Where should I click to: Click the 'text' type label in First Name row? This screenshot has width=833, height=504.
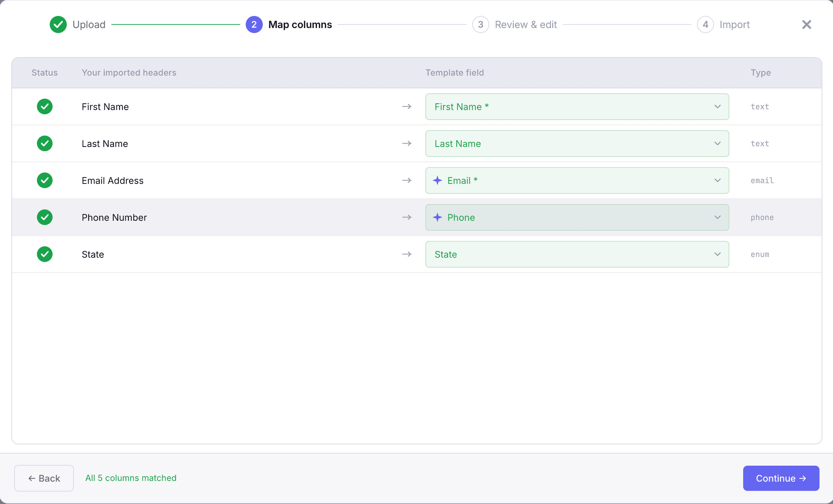tap(760, 106)
